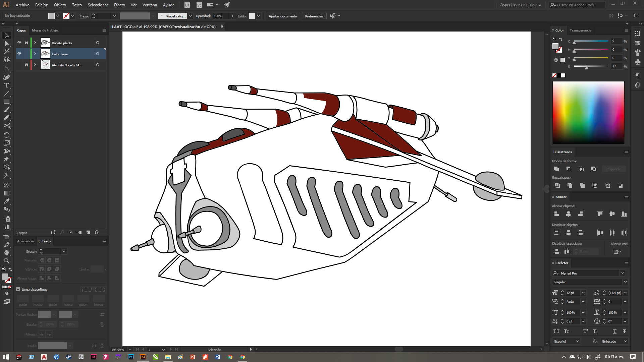
Task: Select the Magic Wand tool
Action: (6, 52)
